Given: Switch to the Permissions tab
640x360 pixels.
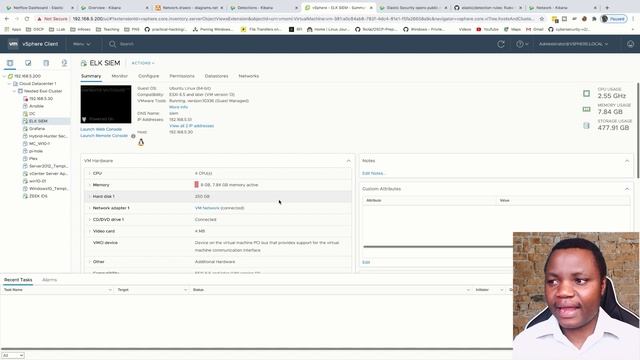Looking at the screenshot, I should pos(182,76).
